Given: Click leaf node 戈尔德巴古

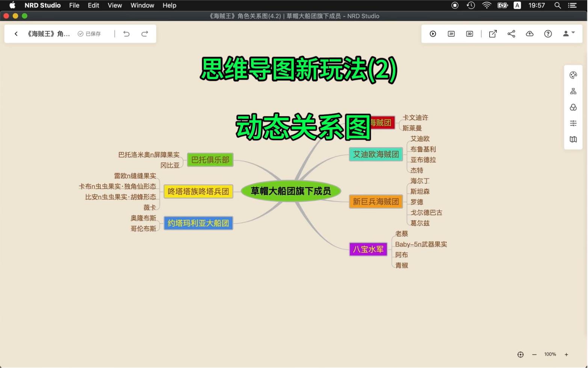Looking at the screenshot, I should click(427, 213).
